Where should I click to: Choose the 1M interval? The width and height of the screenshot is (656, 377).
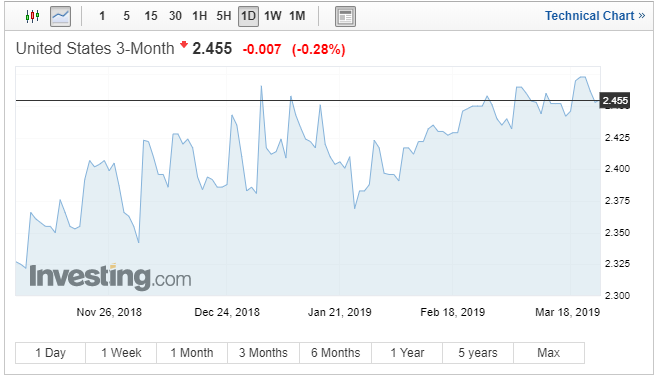point(297,16)
